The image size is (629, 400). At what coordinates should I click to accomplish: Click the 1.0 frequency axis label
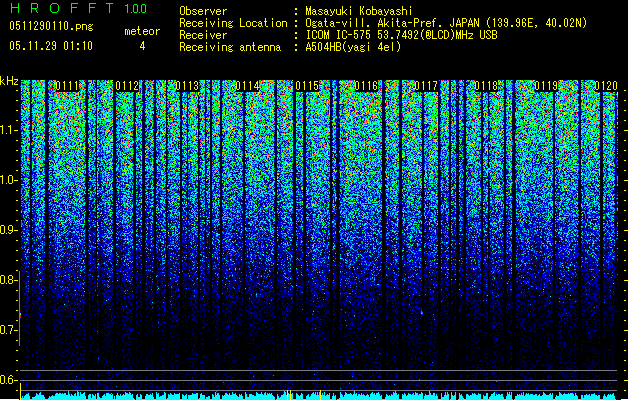point(9,180)
